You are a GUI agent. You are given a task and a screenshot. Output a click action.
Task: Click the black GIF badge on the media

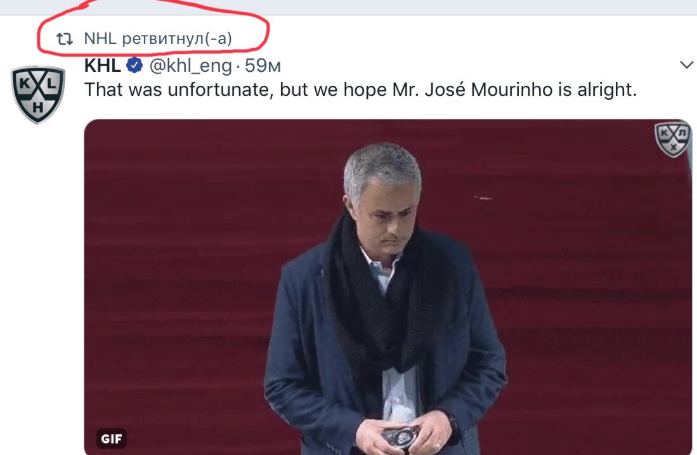(x=112, y=439)
